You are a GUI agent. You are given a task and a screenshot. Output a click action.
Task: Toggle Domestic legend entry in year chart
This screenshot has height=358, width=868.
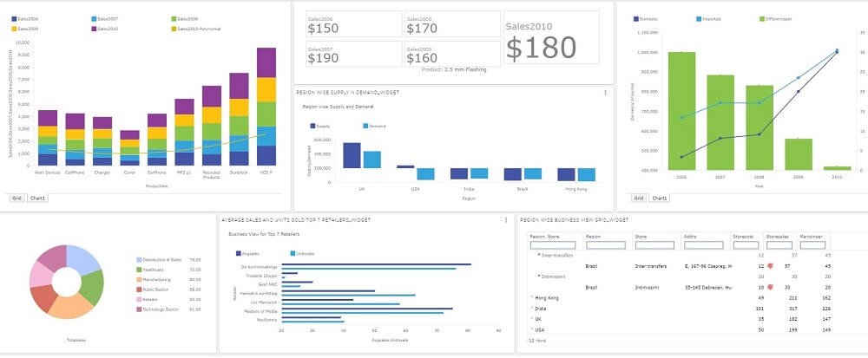point(646,19)
